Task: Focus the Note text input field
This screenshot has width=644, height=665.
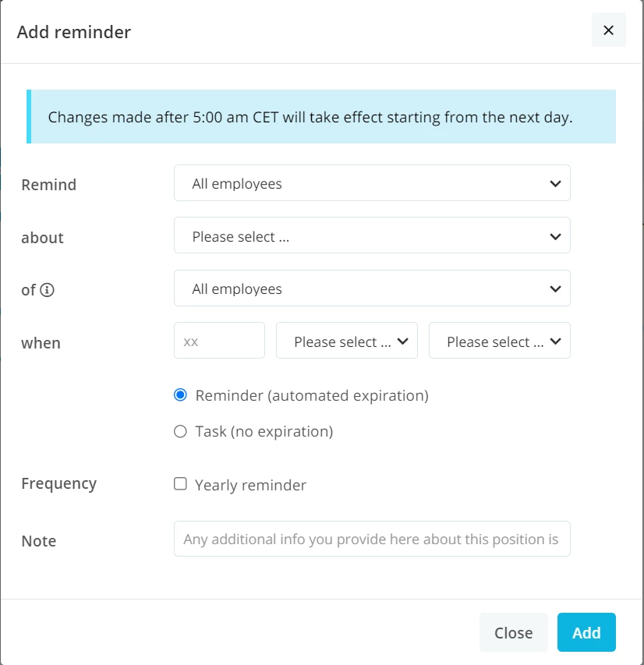Action: coord(372,539)
